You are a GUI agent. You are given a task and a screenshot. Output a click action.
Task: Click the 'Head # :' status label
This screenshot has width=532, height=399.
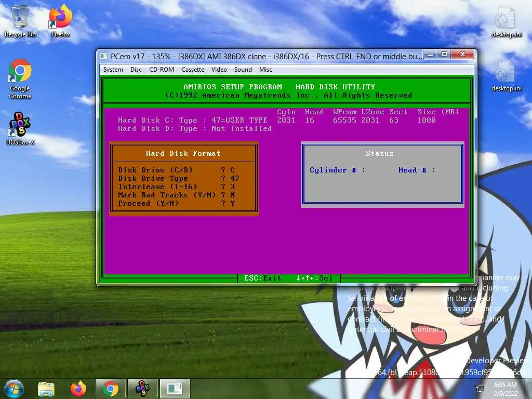[x=417, y=170]
